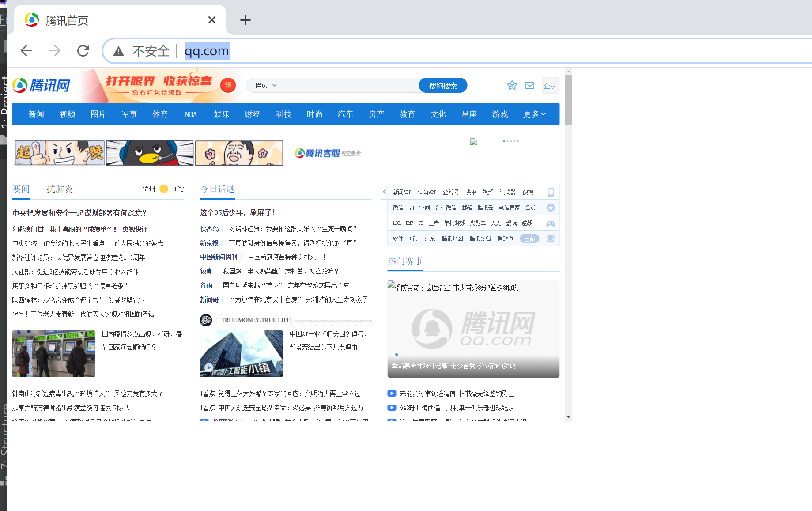Click the sun weather icon next to 杭州

pos(163,189)
